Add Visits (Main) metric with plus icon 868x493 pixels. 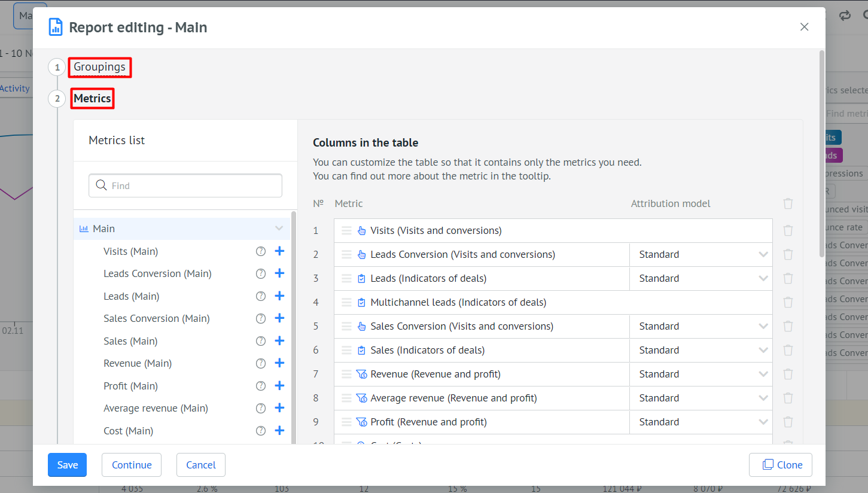pyautogui.click(x=279, y=251)
